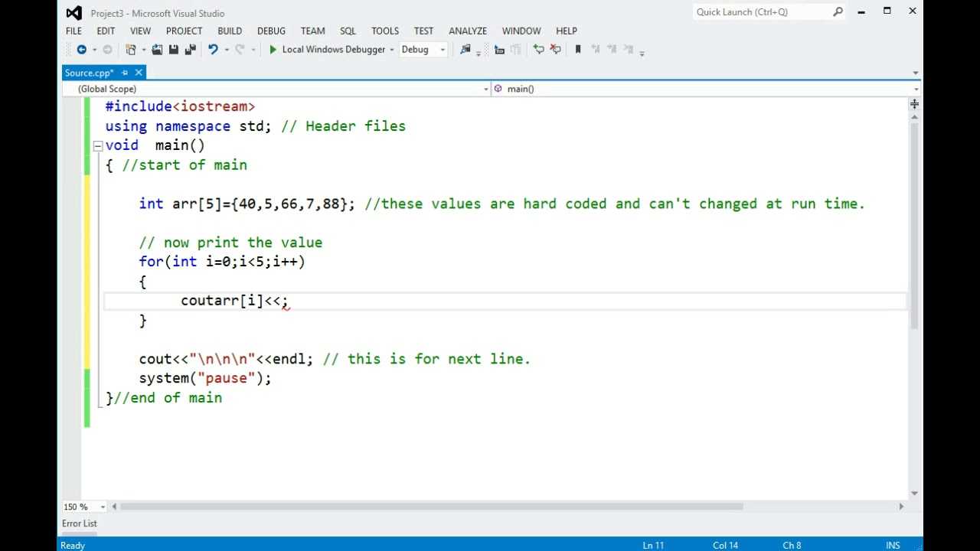Comment out the selected lines icon
The image size is (980, 551).
(x=539, y=50)
